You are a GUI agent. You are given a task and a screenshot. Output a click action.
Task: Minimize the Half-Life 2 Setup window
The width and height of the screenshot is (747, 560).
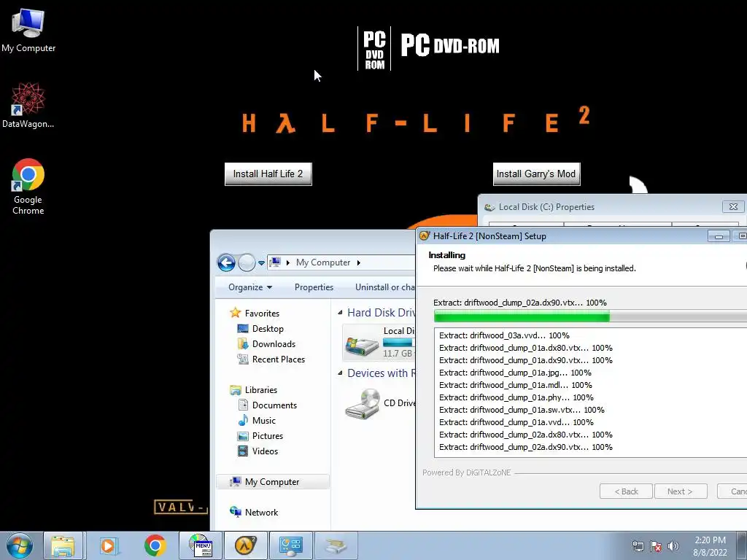(719, 236)
